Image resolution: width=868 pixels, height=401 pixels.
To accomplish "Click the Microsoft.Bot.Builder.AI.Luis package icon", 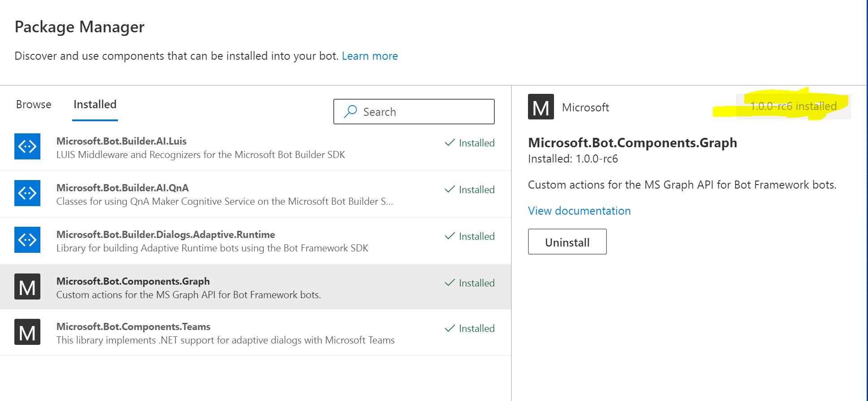I will 27,146.
